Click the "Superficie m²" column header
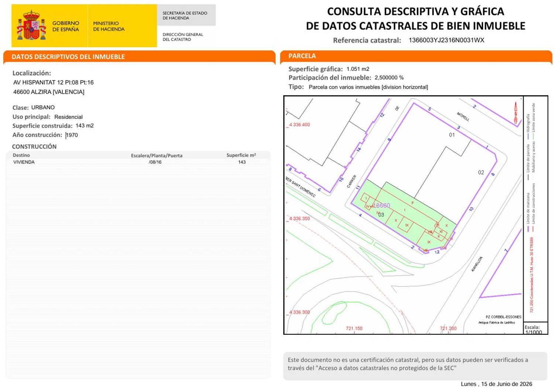This screenshot has height=392, width=554. coord(241,155)
